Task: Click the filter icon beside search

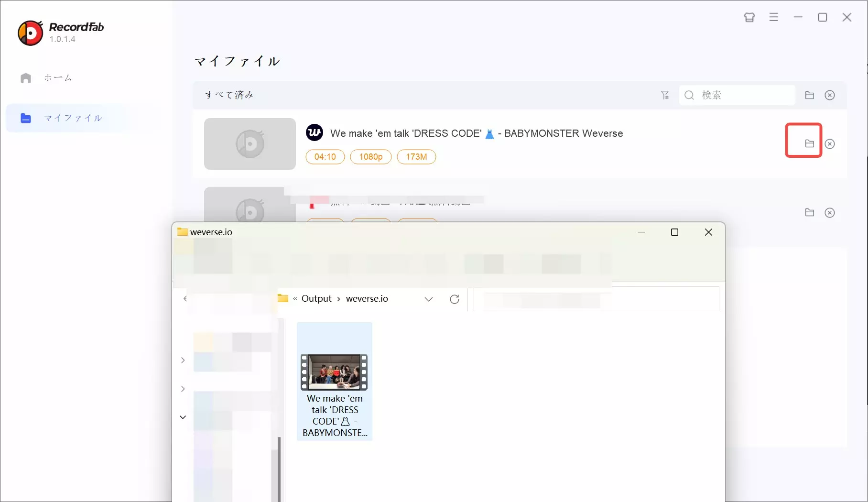Action: 665,95
